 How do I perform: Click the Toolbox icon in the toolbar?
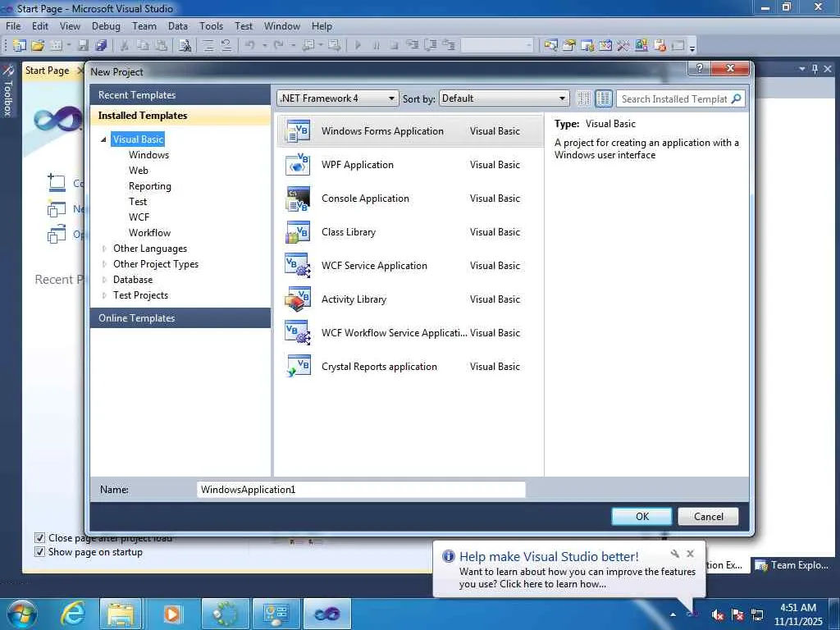(x=623, y=46)
